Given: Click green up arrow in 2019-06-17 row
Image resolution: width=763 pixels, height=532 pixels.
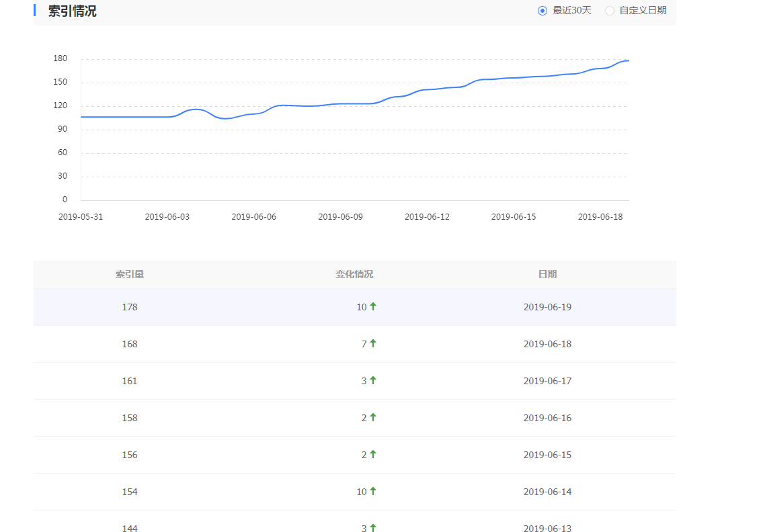Looking at the screenshot, I should point(373,380).
